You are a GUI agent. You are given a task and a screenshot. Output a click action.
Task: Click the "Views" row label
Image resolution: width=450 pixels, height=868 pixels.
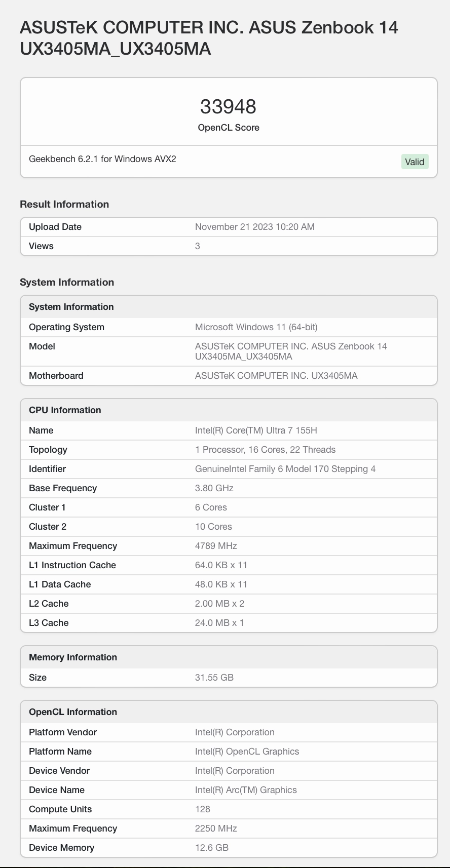point(41,246)
